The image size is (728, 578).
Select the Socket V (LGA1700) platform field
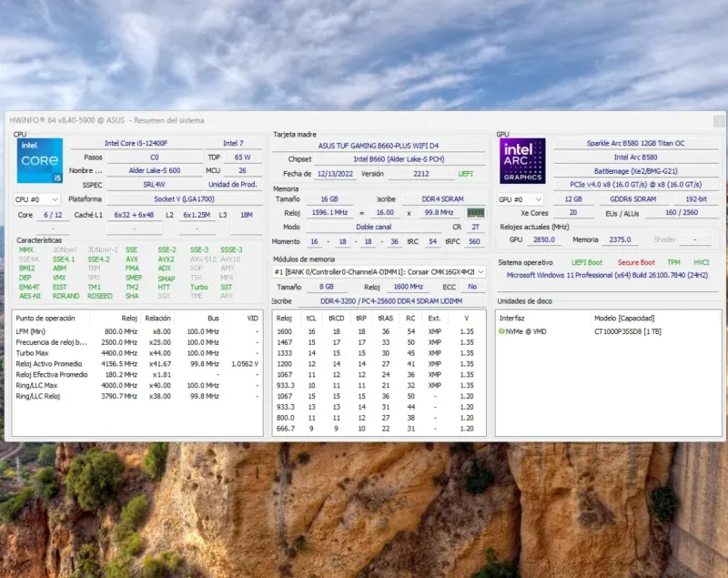pos(185,198)
